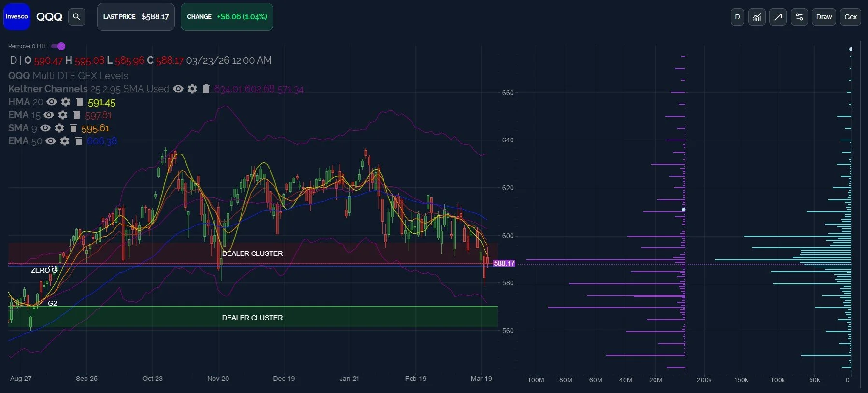Image resolution: width=868 pixels, height=393 pixels.
Task: Toggle the Remove 0 DTE switch
Action: (58, 46)
